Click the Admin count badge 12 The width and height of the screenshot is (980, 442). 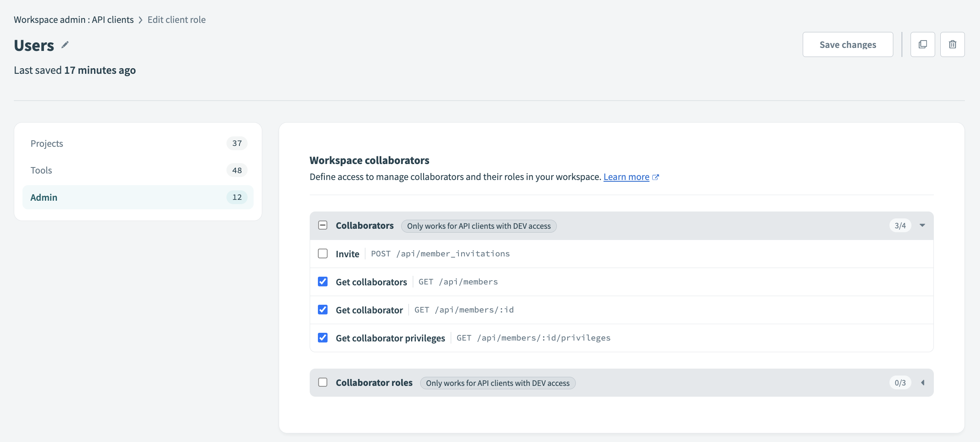(x=237, y=197)
